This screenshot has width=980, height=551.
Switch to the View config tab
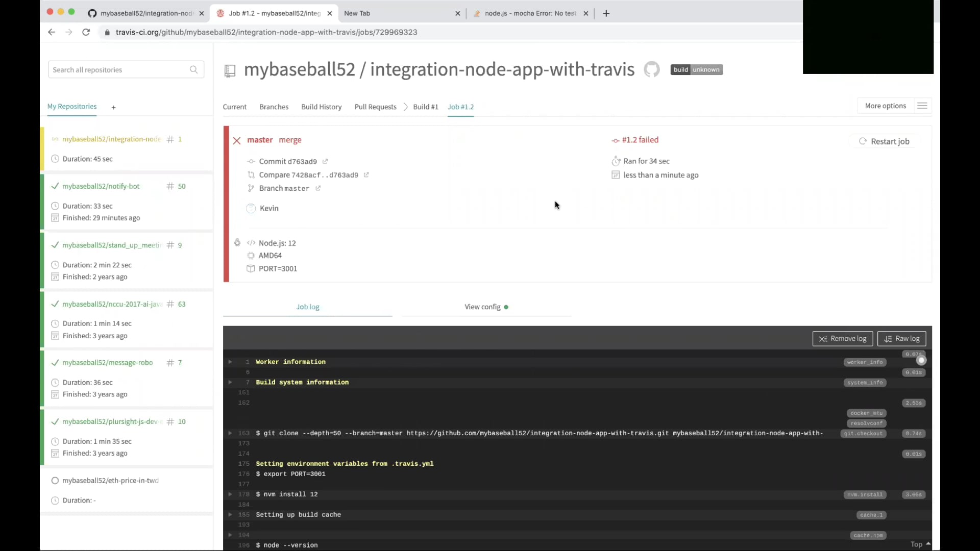click(x=482, y=307)
